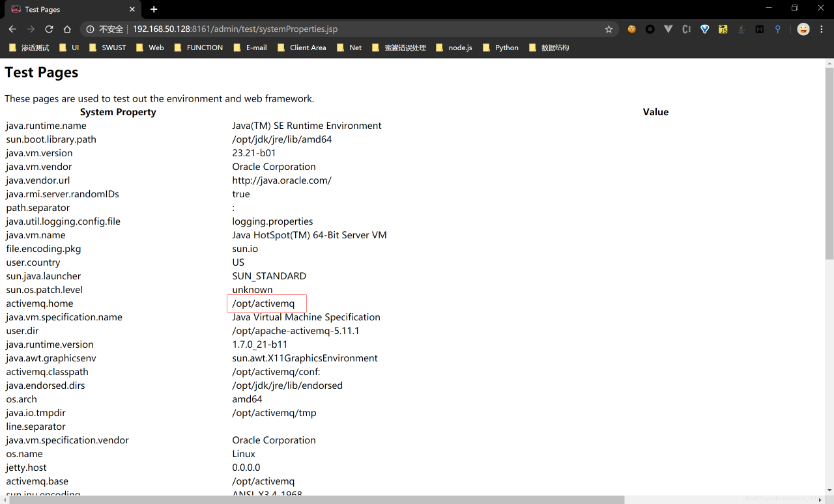Select the Test Pages browser tab
The height and width of the screenshot is (504, 834).
click(73, 10)
